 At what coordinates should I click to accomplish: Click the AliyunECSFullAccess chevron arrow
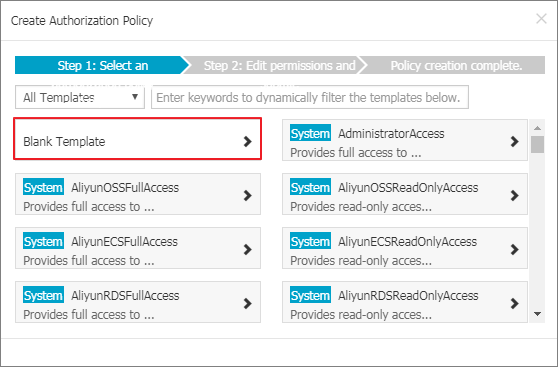point(247,250)
